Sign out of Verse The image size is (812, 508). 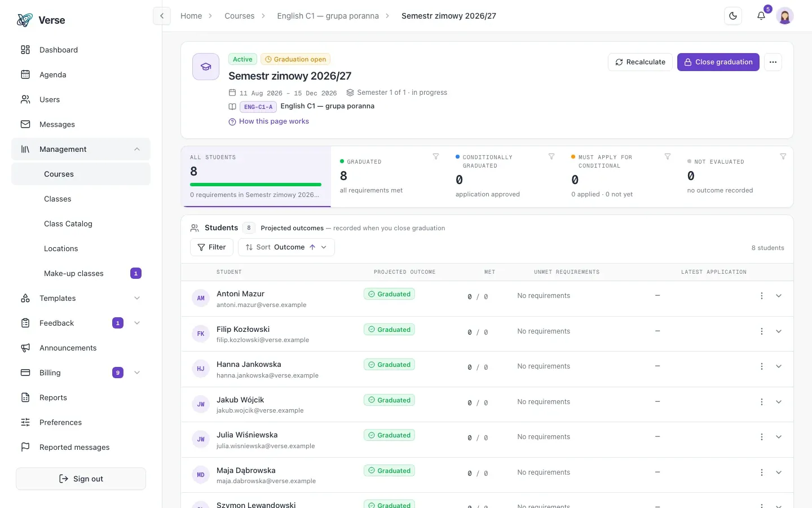[81, 479]
